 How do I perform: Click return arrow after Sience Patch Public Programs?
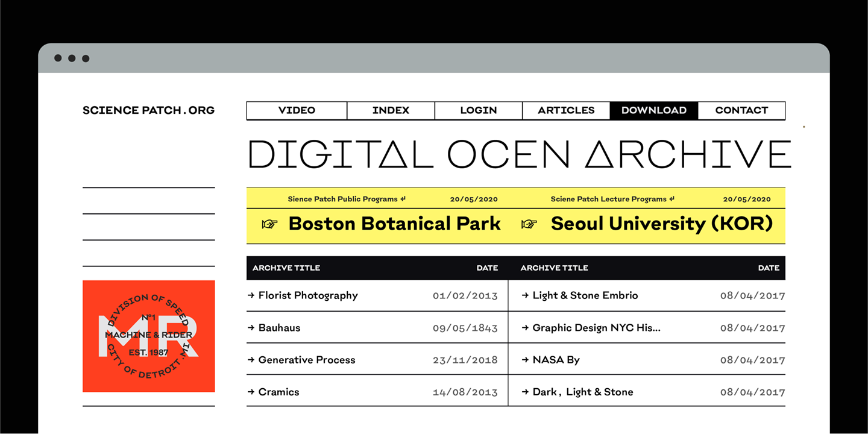(403, 199)
